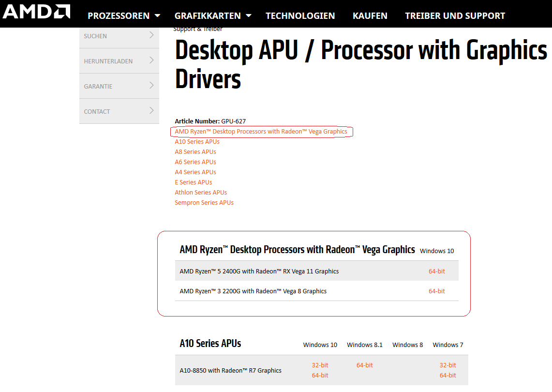Go to TECHNOLOGIEN in the top navigation

pos(300,16)
